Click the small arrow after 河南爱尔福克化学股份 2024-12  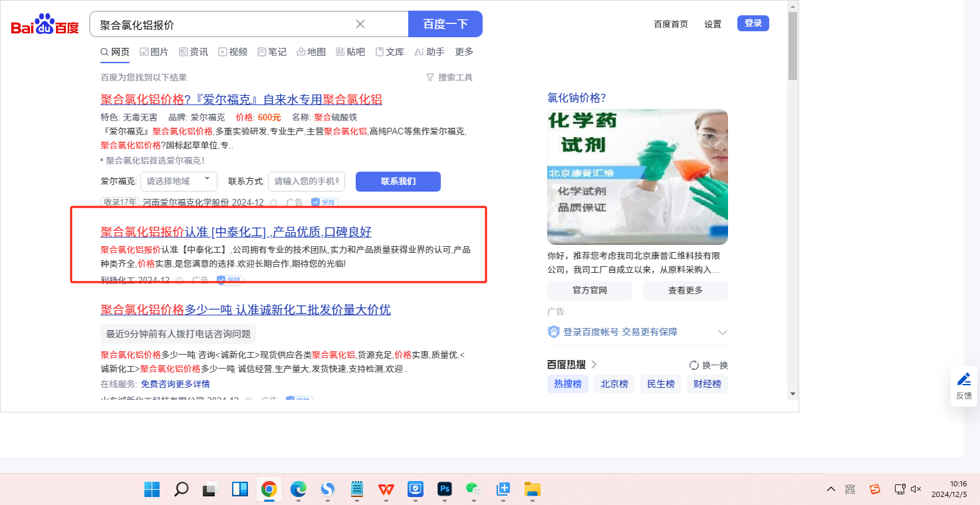tap(273, 202)
